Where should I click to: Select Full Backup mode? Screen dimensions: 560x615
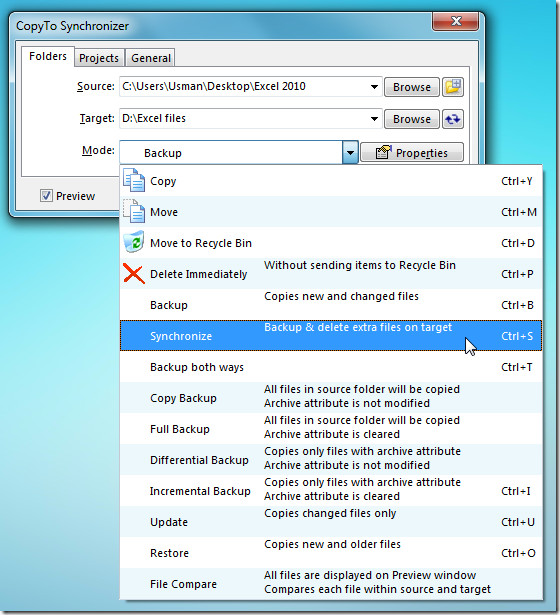pos(331,428)
